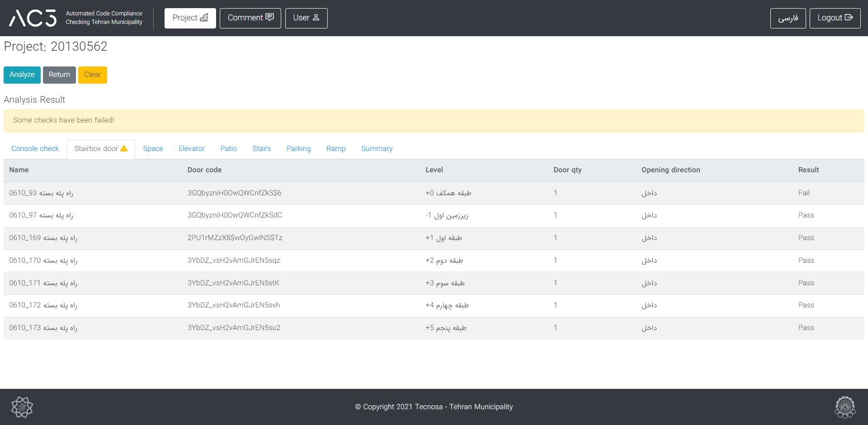868x425 pixels.
Task: Click the warning icon on Stairbox door tab
Action: tap(124, 149)
